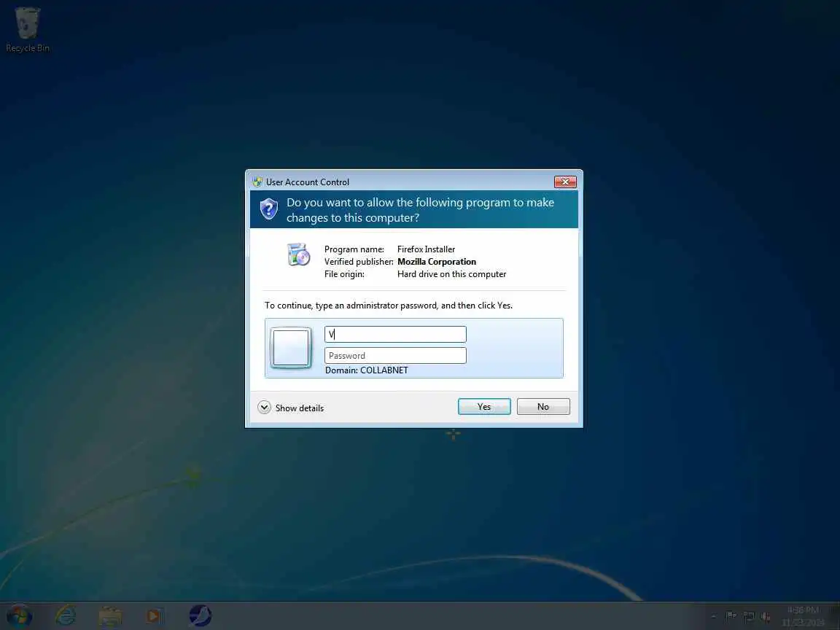Click the taskbar clock and date
This screenshot has height=630, width=840.
pyautogui.click(x=803, y=616)
